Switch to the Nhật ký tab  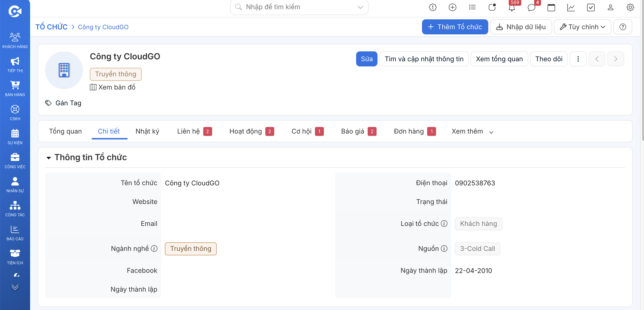[147, 131]
